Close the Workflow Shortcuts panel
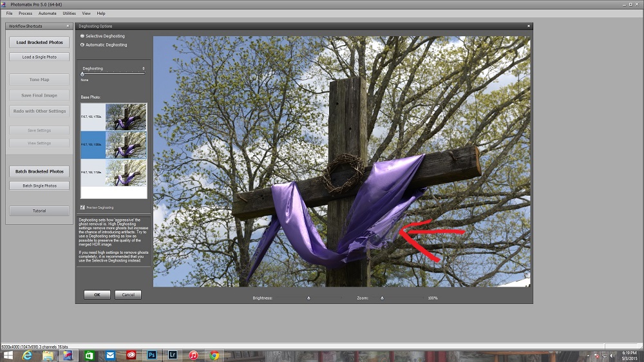Screen dimensions: 644x362 69,26
